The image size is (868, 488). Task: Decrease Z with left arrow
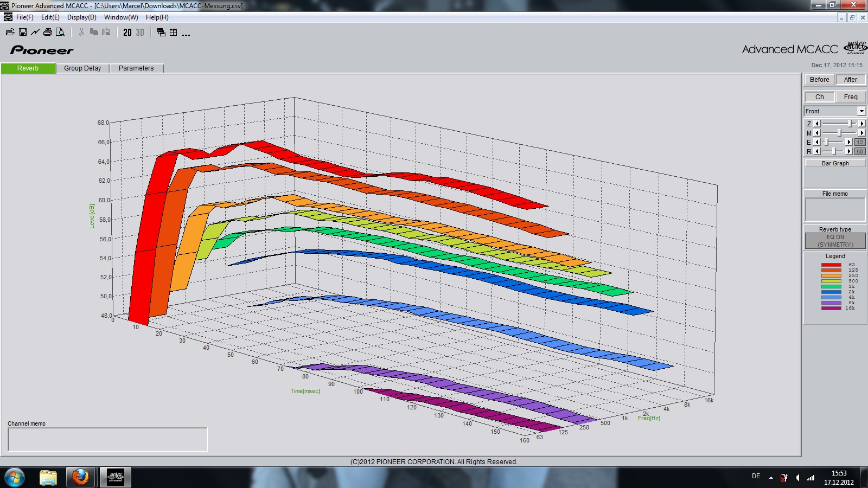[817, 124]
